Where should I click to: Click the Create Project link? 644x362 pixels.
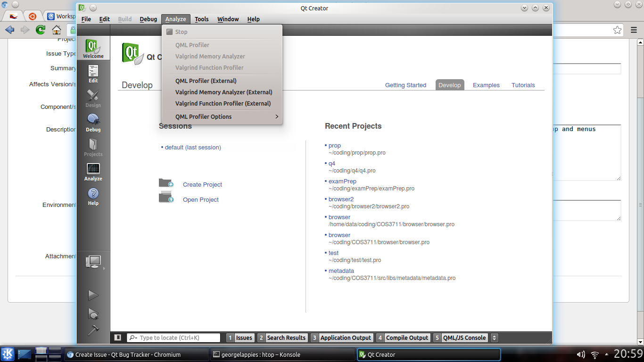[202, 185]
